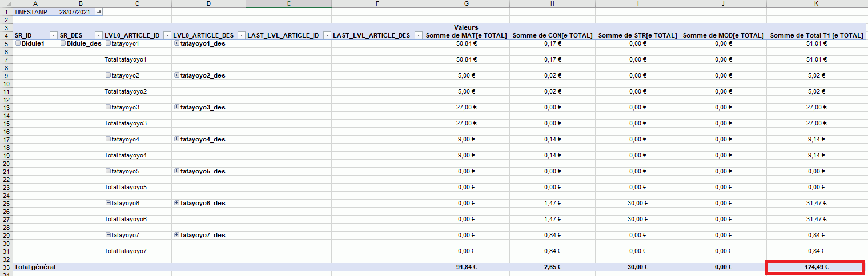
Task: Select column G header
Action: (x=467, y=4)
